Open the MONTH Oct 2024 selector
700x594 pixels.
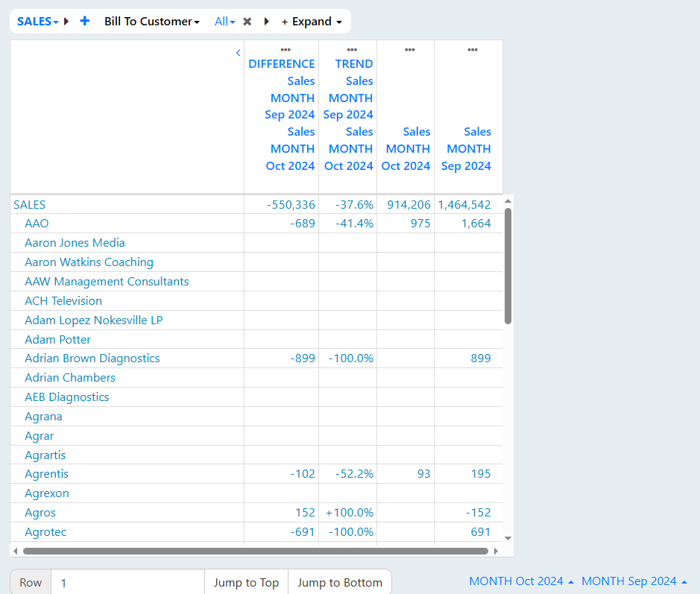pyautogui.click(x=521, y=581)
